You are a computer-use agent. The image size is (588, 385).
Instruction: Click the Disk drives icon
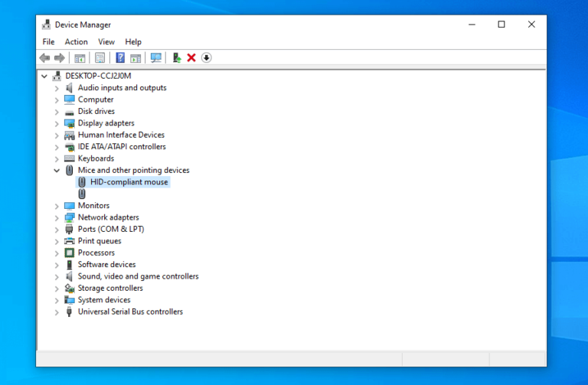click(70, 112)
